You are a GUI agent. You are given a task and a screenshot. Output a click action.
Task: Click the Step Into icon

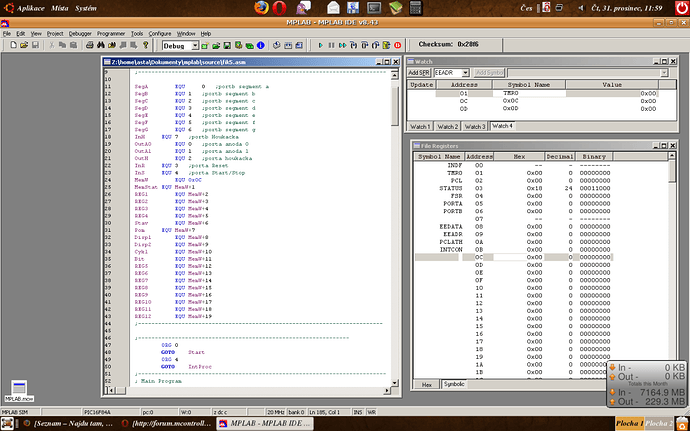(x=353, y=45)
